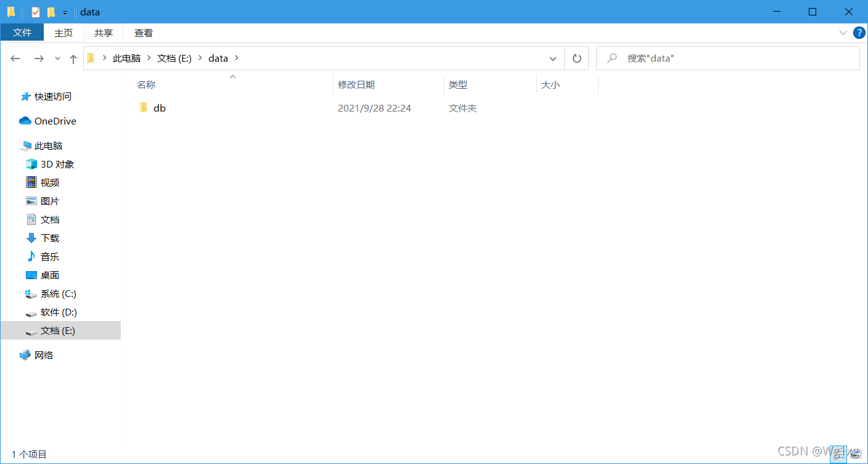Click the Properties quick access icon in title bar
Image resolution: width=868 pixels, height=464 pixels.
pos(36,12)
